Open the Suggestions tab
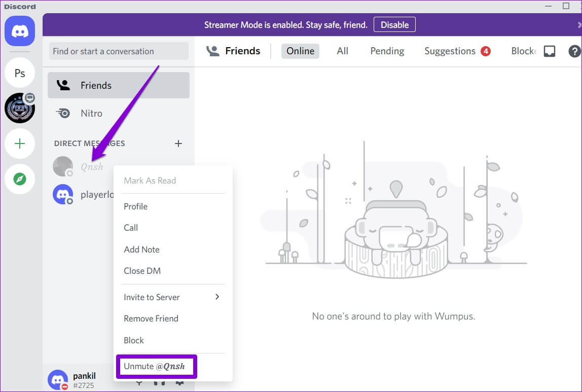This screenshot has width=582, height=392. pos(457,51)
